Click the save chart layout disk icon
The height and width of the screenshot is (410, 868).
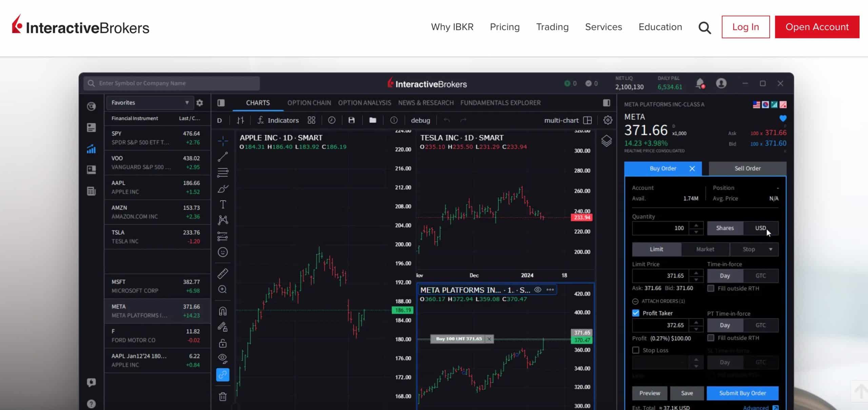point(352,120)
